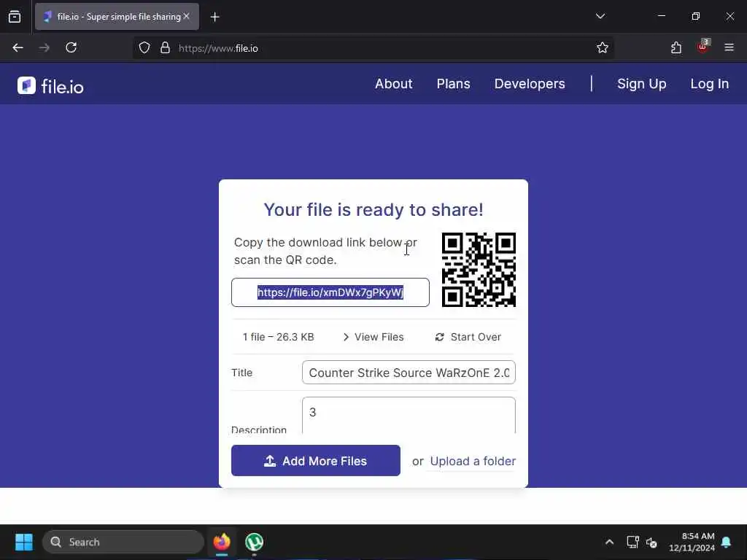Open the clock showing 8:54 AM
Screen dimensions: 747x560
point(692,542)
